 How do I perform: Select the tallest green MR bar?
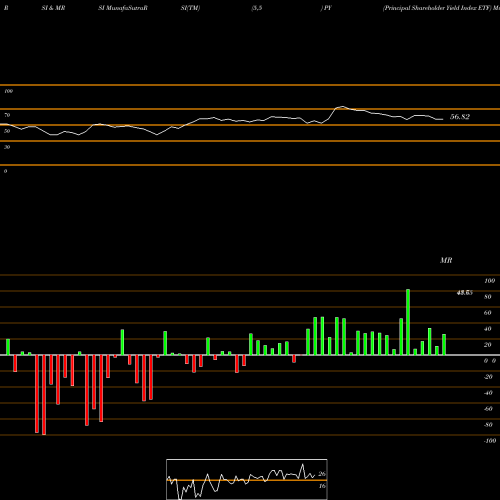pyautogui.click(x=408, y=322)
